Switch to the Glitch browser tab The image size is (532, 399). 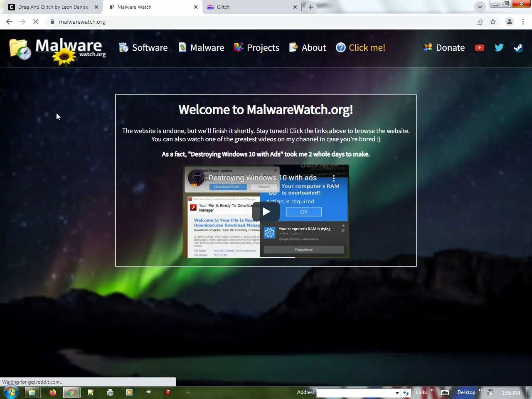point(252,7)
